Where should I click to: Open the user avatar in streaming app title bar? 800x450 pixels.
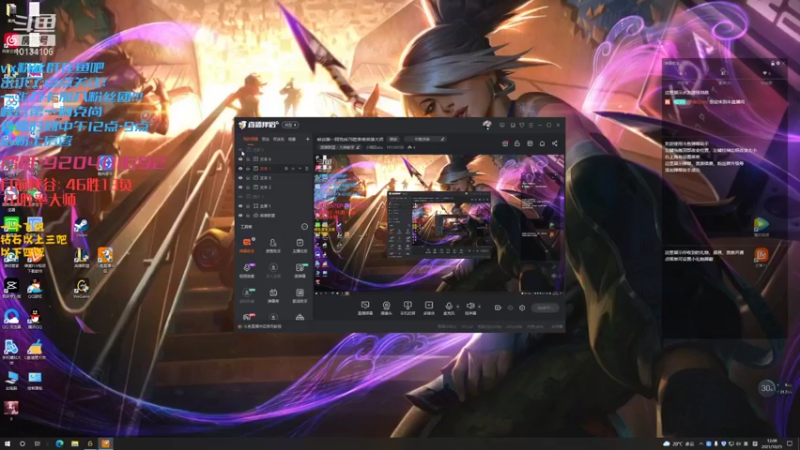[x=487, y=124]
